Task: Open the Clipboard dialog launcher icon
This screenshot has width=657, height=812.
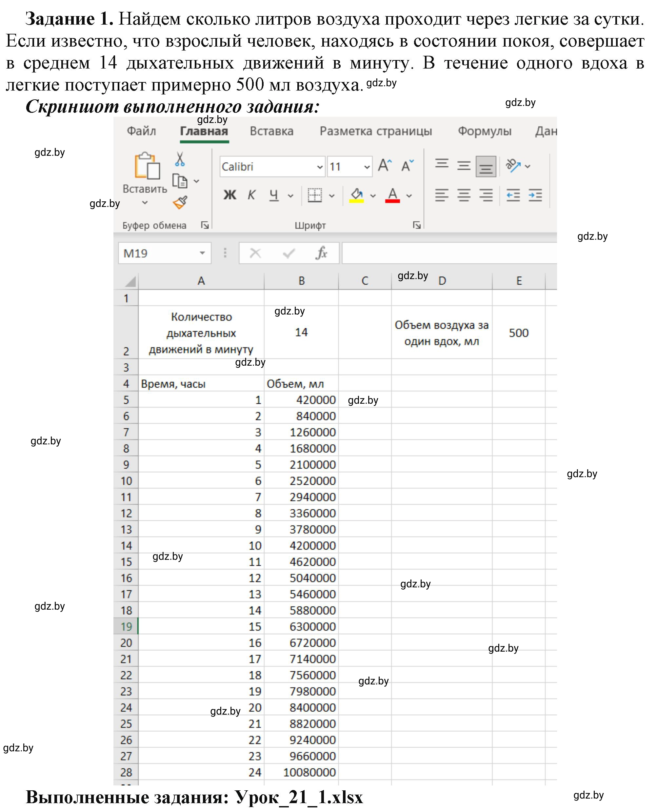Action: coord(205,225)
